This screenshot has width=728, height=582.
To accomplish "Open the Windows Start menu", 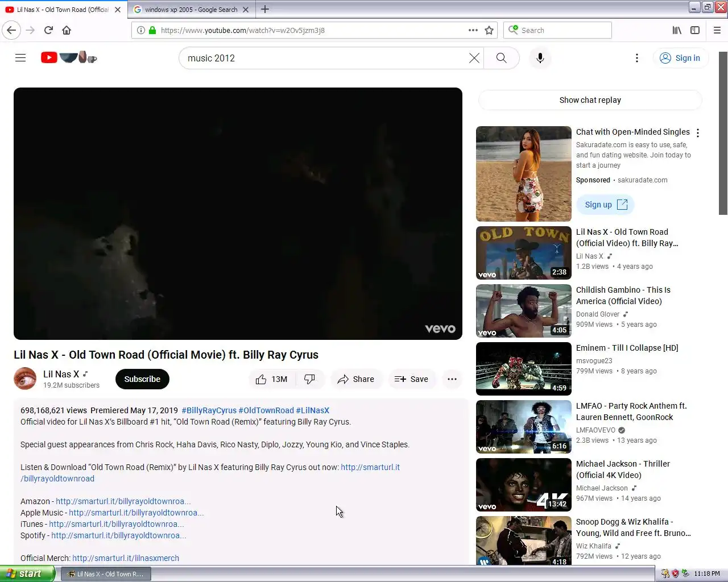I will 27,573.
